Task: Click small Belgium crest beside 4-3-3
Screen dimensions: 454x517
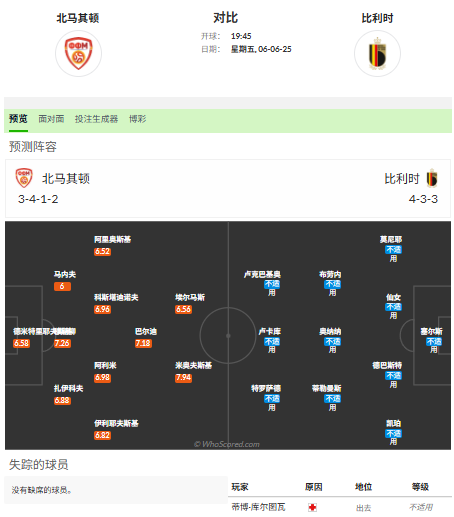Action: [432, 178]
